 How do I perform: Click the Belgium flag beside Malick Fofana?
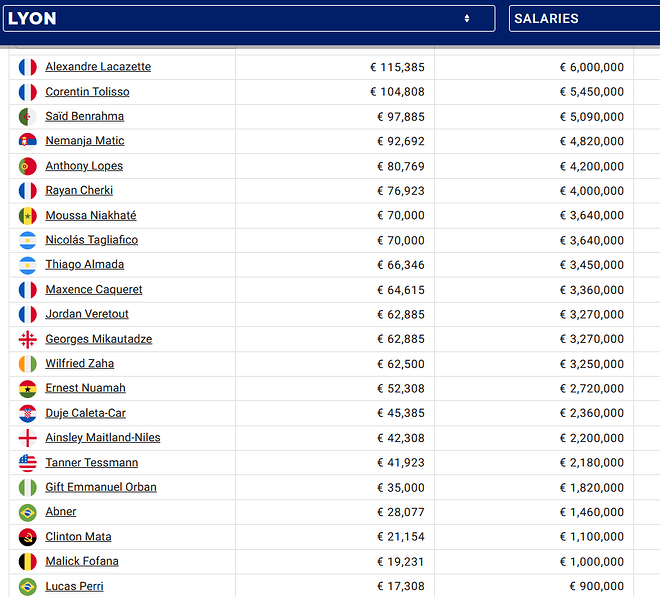point(28,562)
